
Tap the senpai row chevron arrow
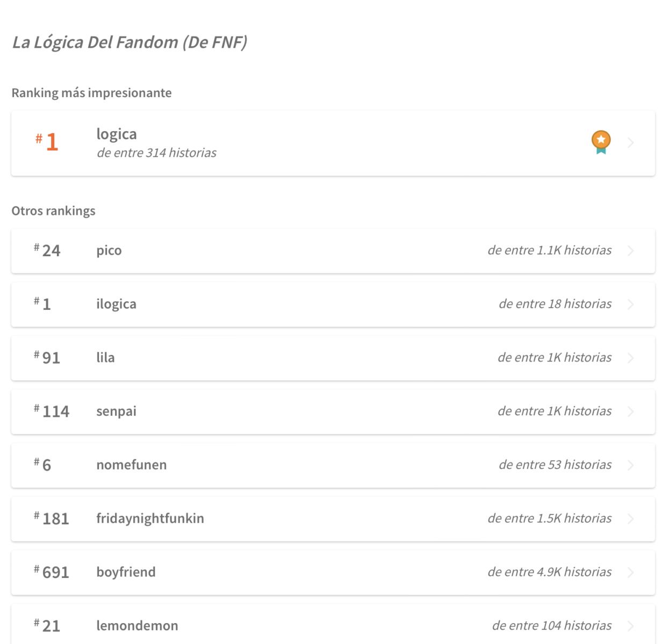pos(631,412)
